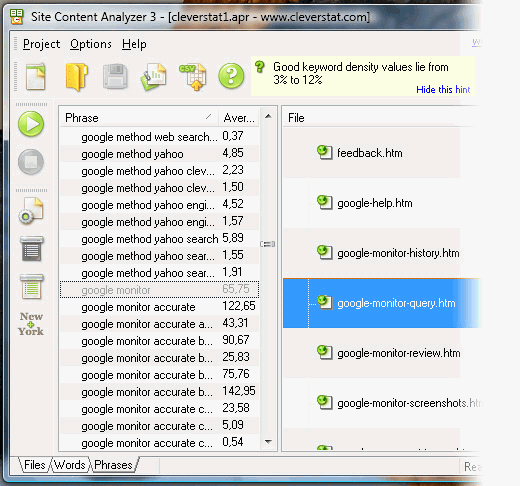Sort list by Phrase column header
The width and height of the screenshot is (520, 486).
(x=139, y=118)
